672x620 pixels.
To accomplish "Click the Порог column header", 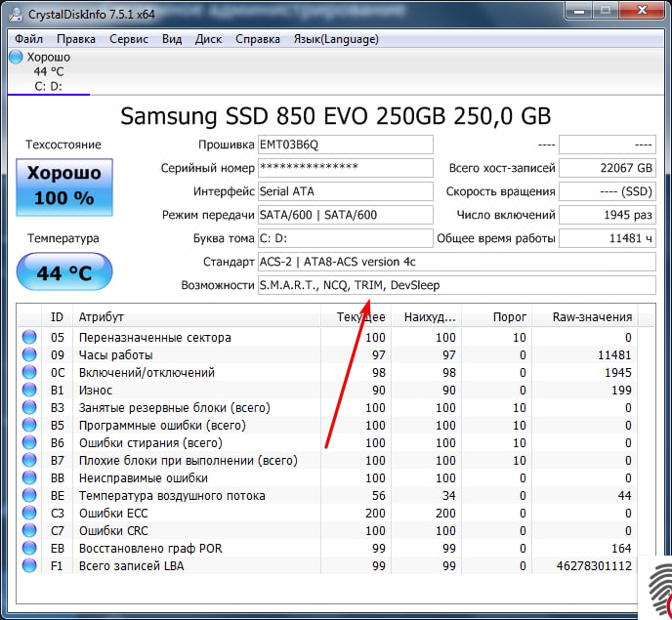I will tap(497, 317).
